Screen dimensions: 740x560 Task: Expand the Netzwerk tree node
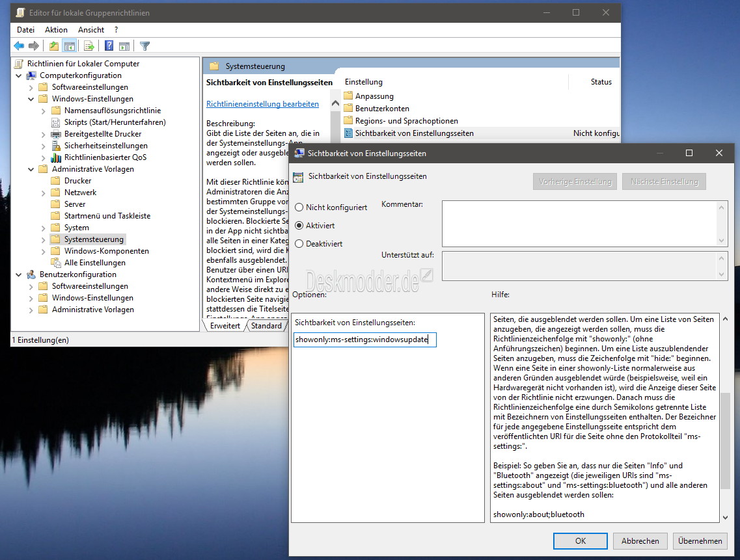(44, 193)
